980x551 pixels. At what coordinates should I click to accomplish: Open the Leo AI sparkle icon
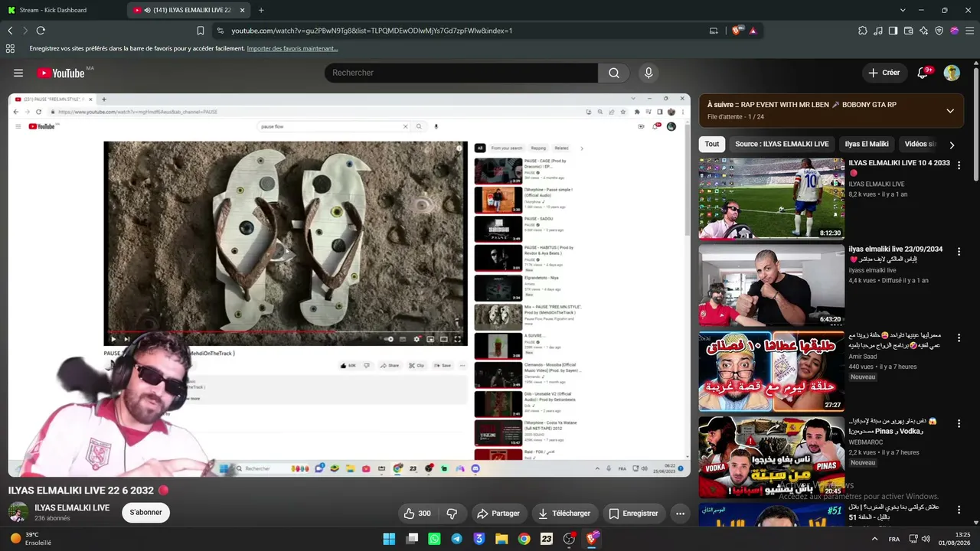point(924,31)
